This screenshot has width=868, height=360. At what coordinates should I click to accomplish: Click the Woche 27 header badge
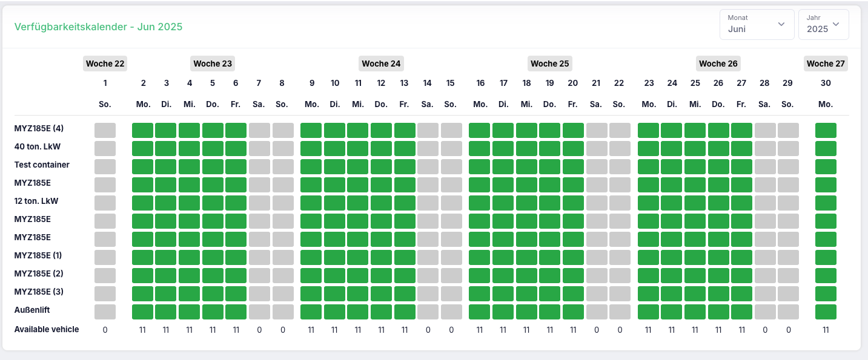826,64
